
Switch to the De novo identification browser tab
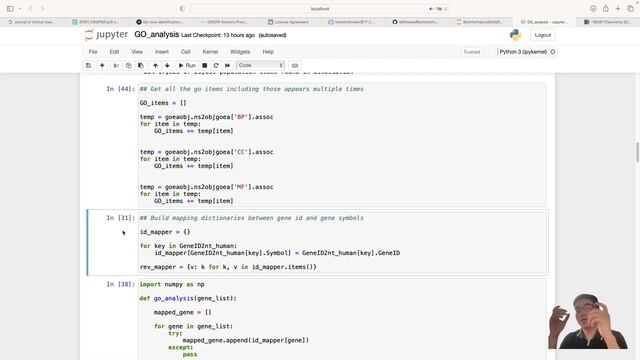click(x=159, y=22)
